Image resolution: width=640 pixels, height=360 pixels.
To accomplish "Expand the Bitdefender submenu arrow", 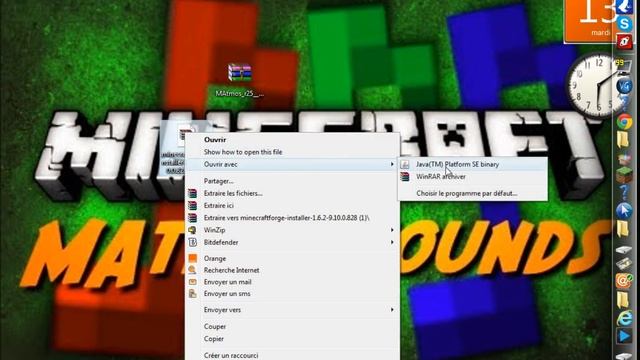I will (392, 242).
